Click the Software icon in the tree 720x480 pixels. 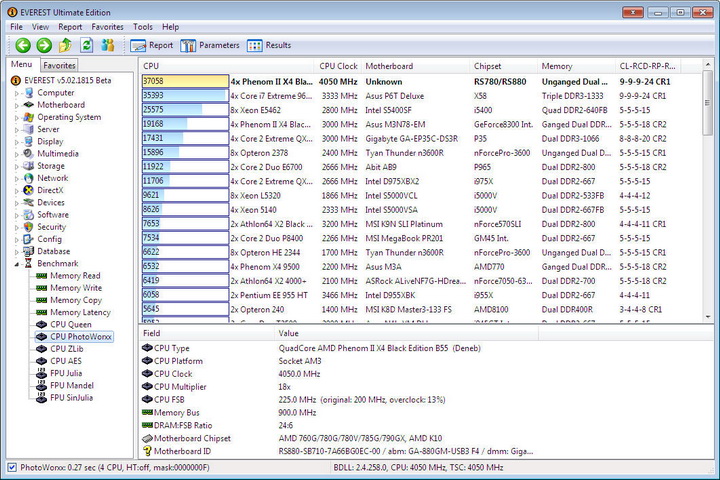(28, 215)
